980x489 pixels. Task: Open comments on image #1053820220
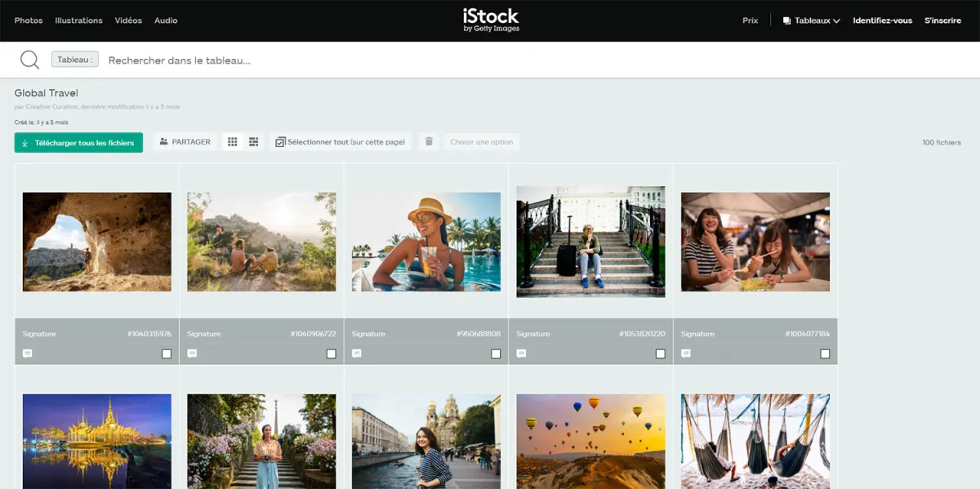tap(522, 353)
